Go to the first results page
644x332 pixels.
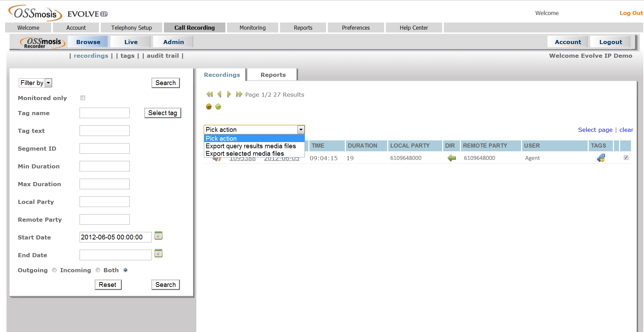(x=209, y=94)
